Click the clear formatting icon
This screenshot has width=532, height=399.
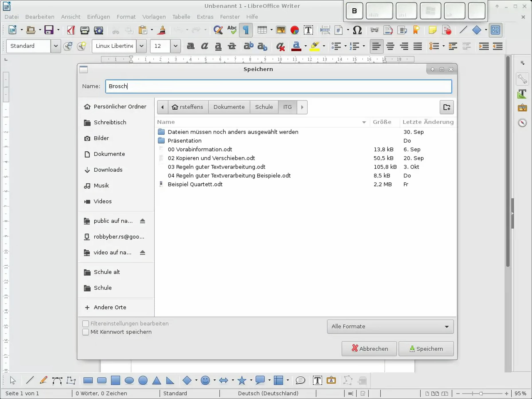click(280, 46)
